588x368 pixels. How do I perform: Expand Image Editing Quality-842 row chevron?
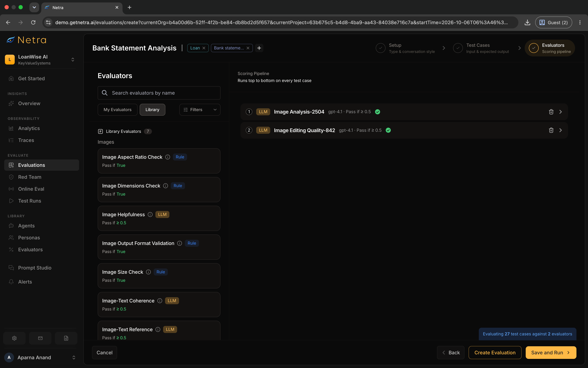coord(561,130)
